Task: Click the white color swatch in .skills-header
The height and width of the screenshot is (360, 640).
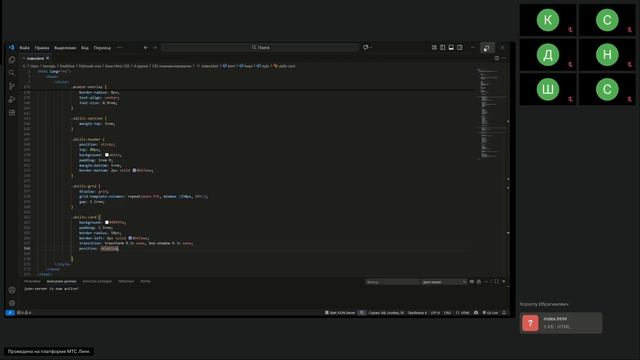Action: (x=107, y=155)
